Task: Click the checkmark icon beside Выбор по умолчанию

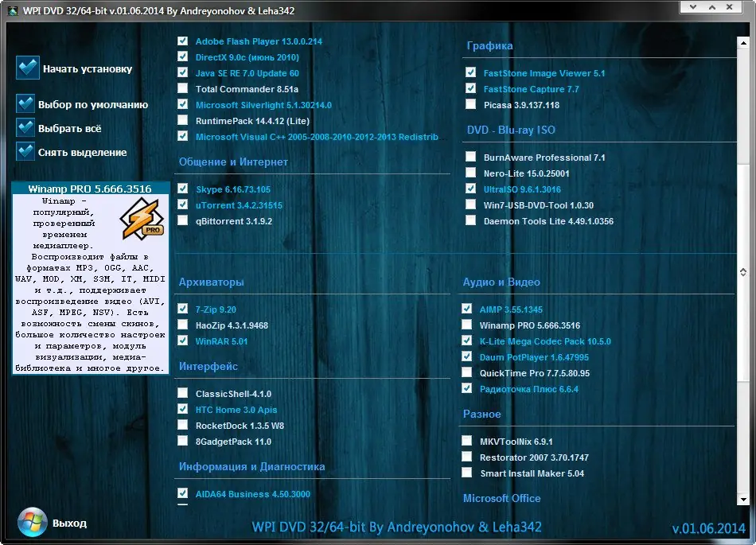Action: coord(25,104)
